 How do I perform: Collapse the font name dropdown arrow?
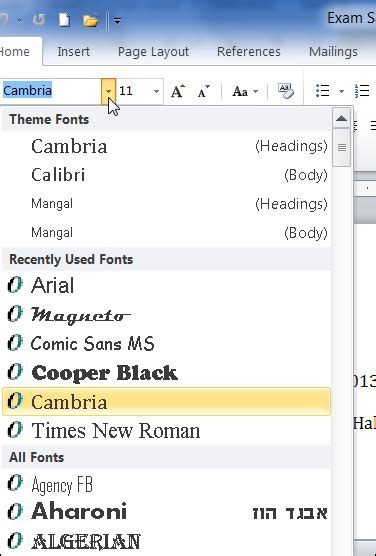[108, 91]
